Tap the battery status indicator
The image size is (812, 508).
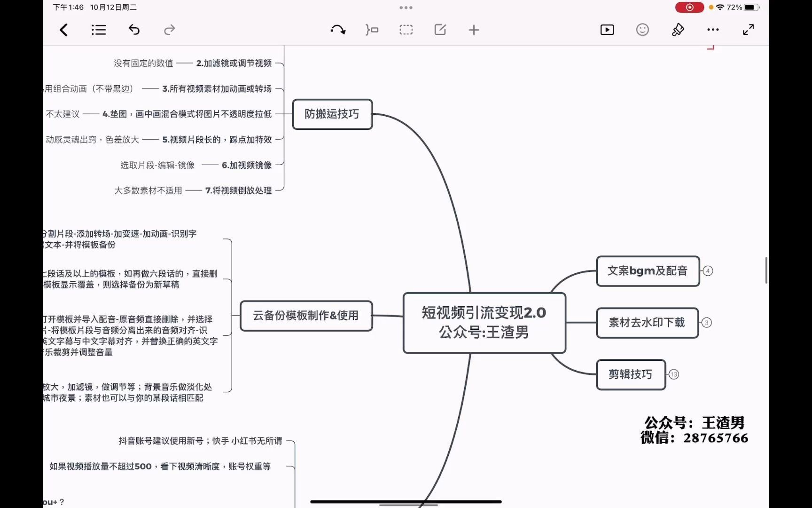pyautogui.click(x=751, y=7)
